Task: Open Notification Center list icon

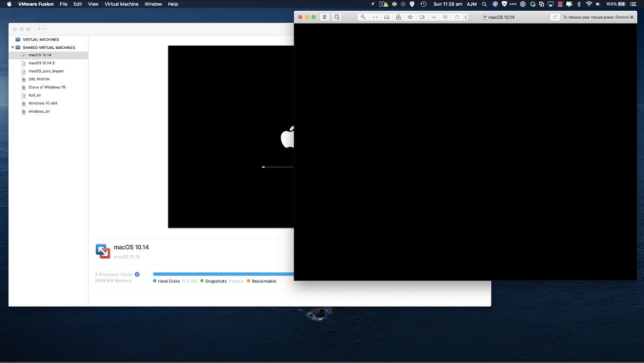Action: pos(633,4)
